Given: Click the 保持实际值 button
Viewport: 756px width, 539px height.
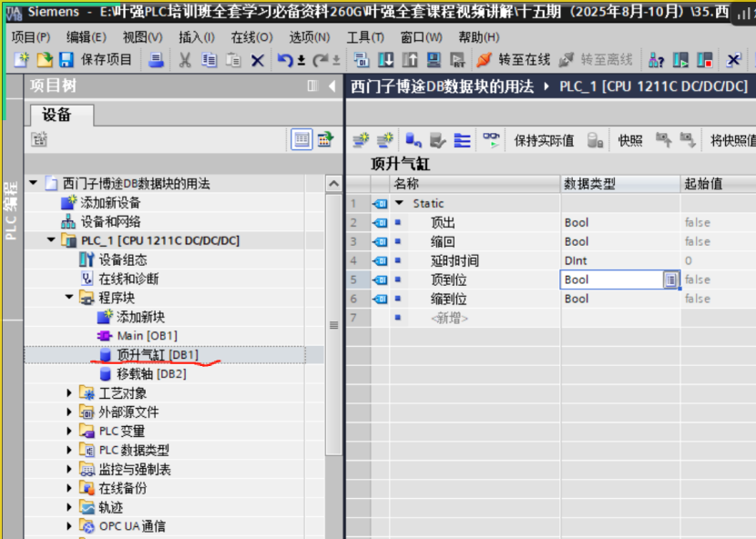Looking at the screenshot, I should (x=544, y=140).
